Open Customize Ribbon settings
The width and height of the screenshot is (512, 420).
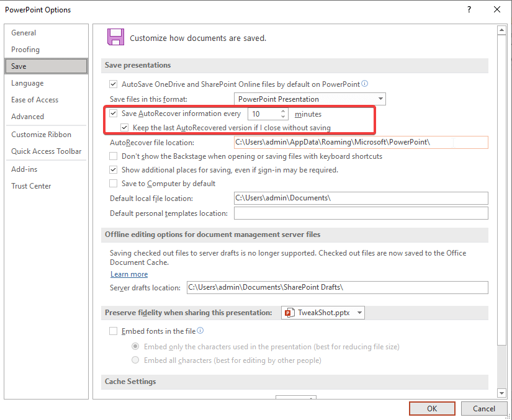pyautogui.click(x=46, y=135)
